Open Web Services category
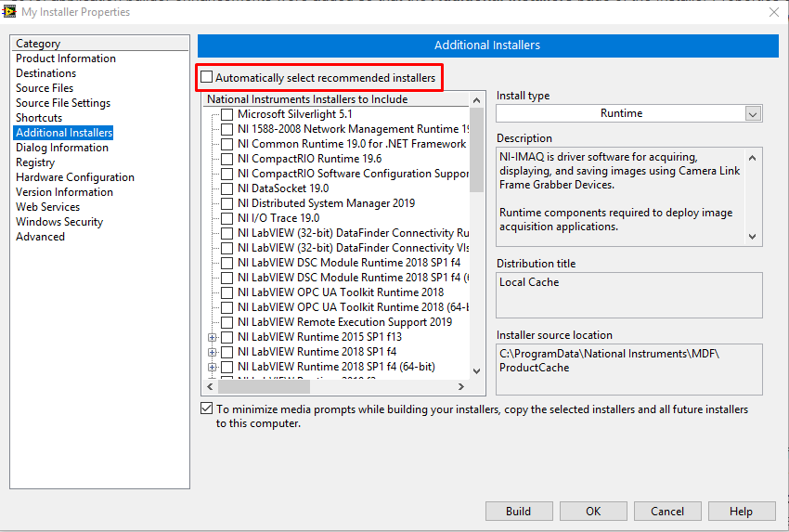The height and width of the screenshot is (532, 789). point(47,207)
